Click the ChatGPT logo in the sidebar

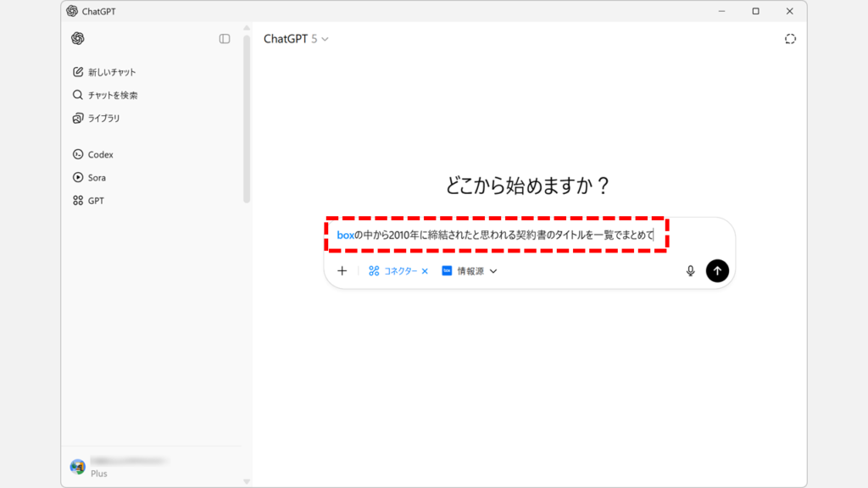(77, 38)
